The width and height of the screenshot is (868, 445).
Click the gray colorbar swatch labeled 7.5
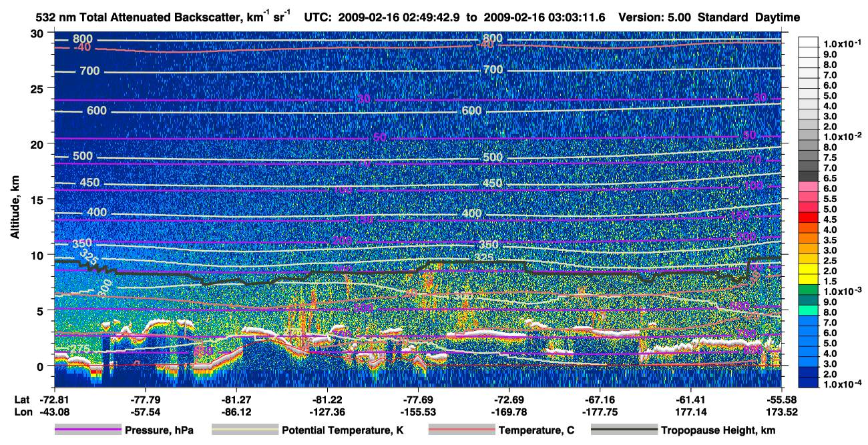[x=809, y=157]
